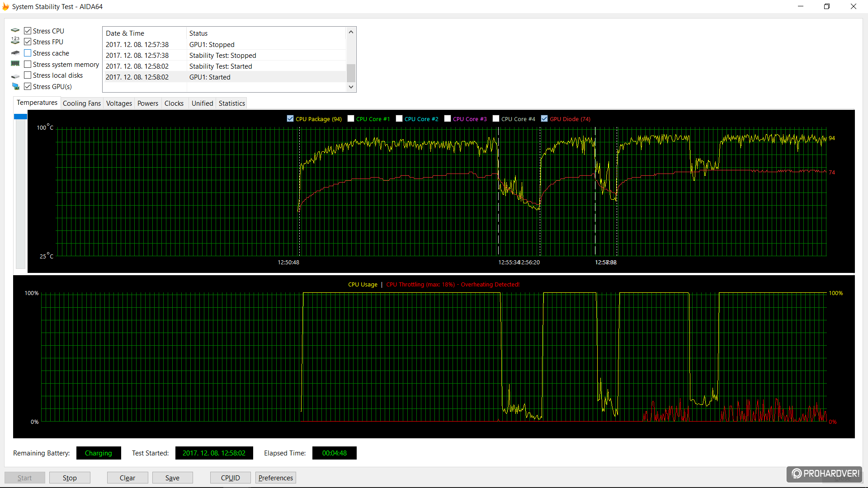Click the GPU monitor icon beside Stress GPU(s)
The width and height of the screenshot is (868, 488).
click(15, 86)
